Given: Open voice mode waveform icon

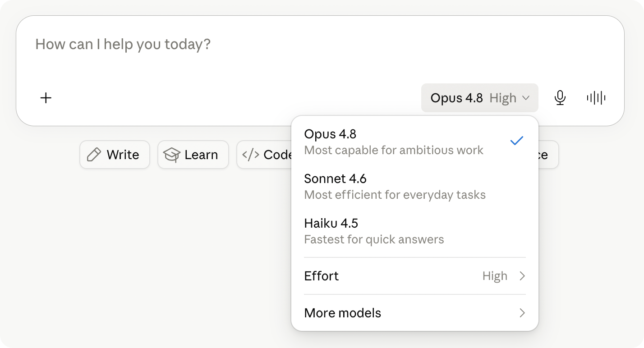Looking at the screenshot, I should (x=596, y=98).
